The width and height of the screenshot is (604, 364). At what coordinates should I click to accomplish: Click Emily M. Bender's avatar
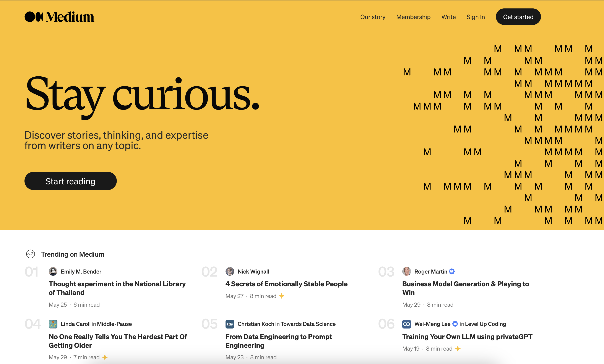coord(53,271)
